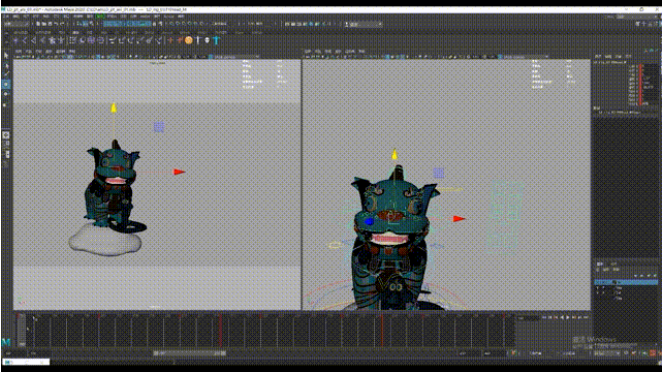Screen dimensions: 662x372
Task: Jump to the end of the playback range
Action: 586,318
